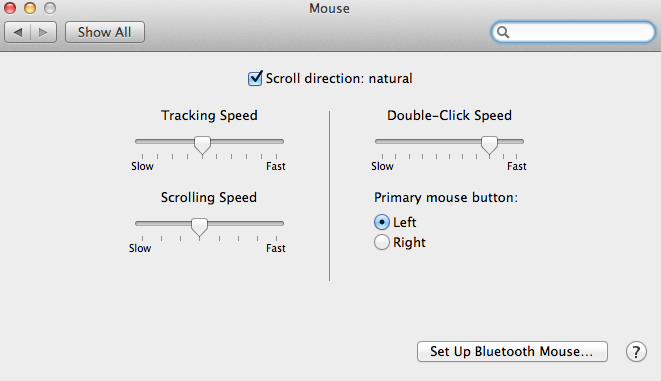Click the magnifying glass search icon
661x381 pixels.
502,32
